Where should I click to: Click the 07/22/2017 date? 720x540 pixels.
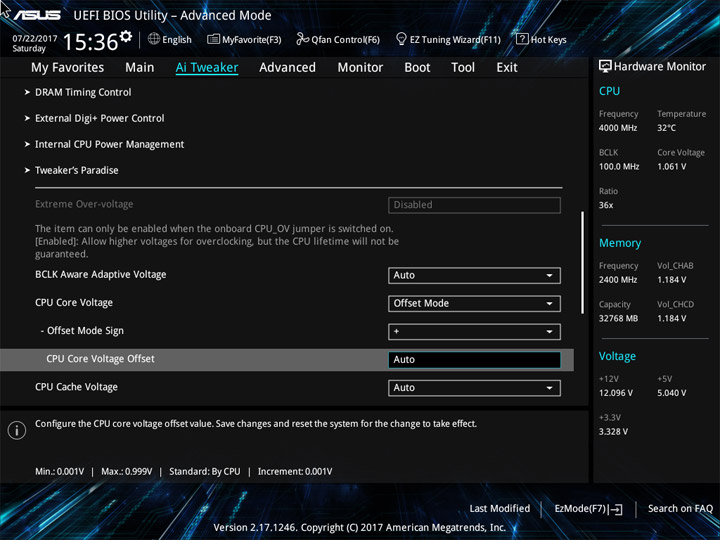[34, 38]
